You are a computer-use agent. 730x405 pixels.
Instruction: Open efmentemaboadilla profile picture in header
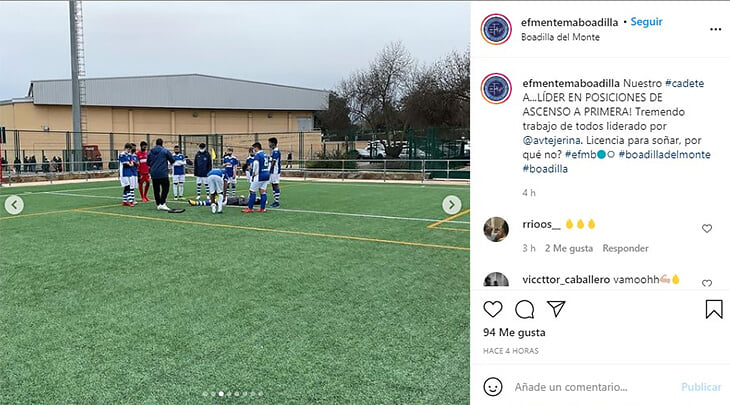496,29
